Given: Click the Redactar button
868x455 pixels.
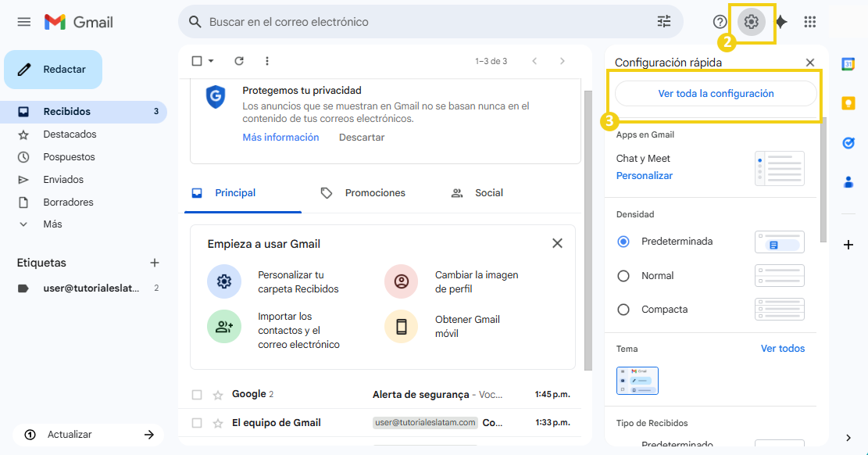Looking at the screenshot, I should 53,70.
